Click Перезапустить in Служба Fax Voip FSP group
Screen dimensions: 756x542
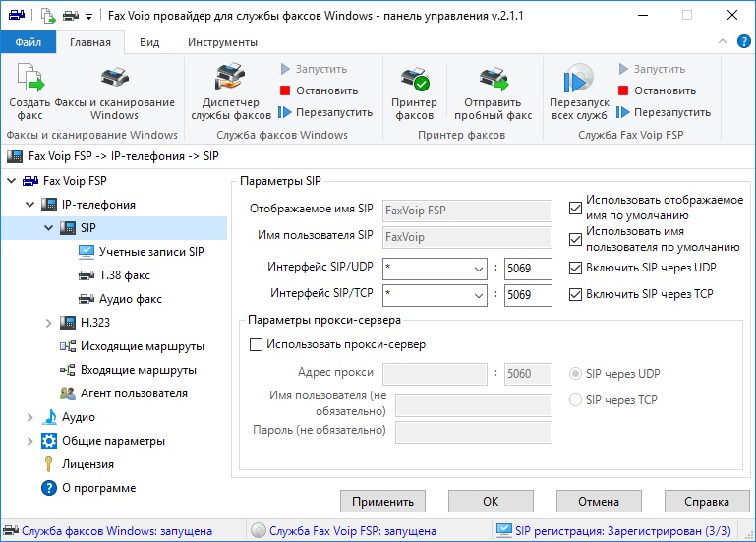click(x=664, y=112)
